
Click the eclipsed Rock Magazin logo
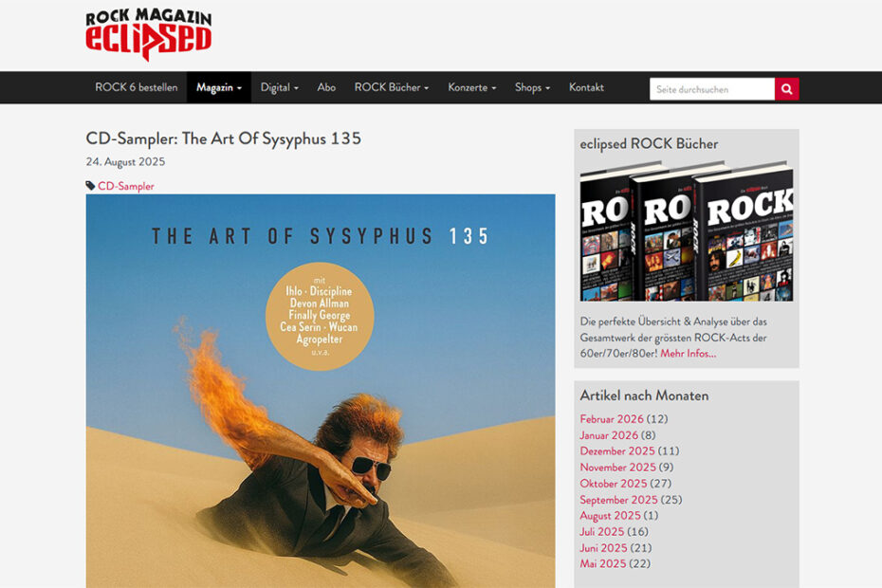point(149,34)
